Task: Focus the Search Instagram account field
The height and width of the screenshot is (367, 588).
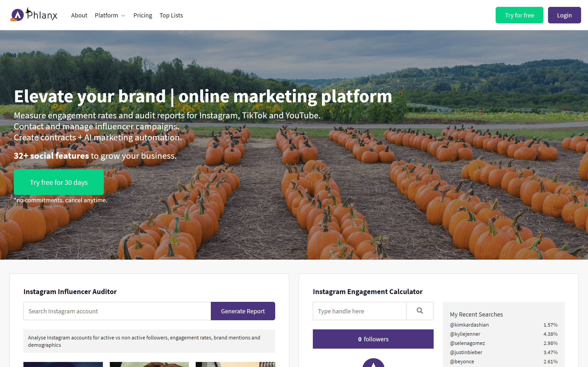Action: [117, 311]
